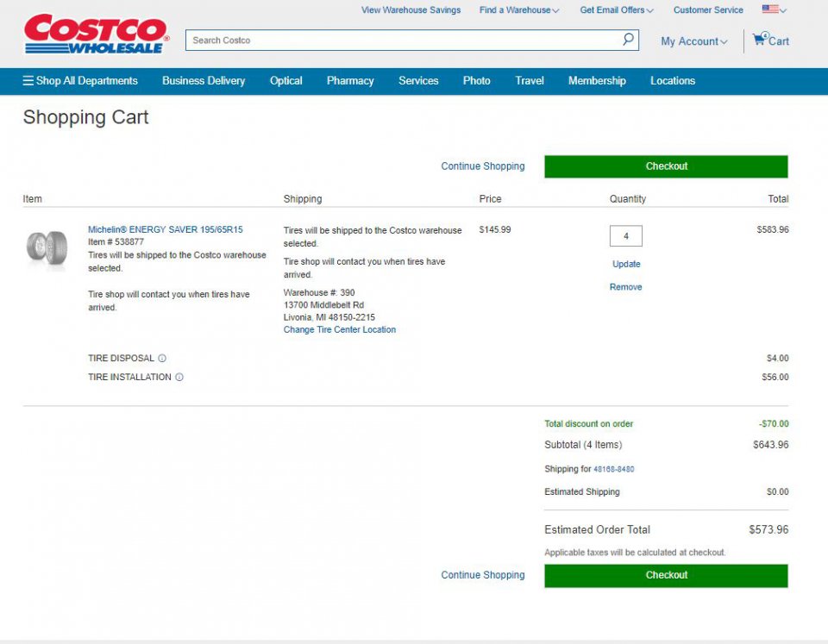Click the Subtotal amount $643.96
This screenshot has height=644, width=828.
[770, 445]
